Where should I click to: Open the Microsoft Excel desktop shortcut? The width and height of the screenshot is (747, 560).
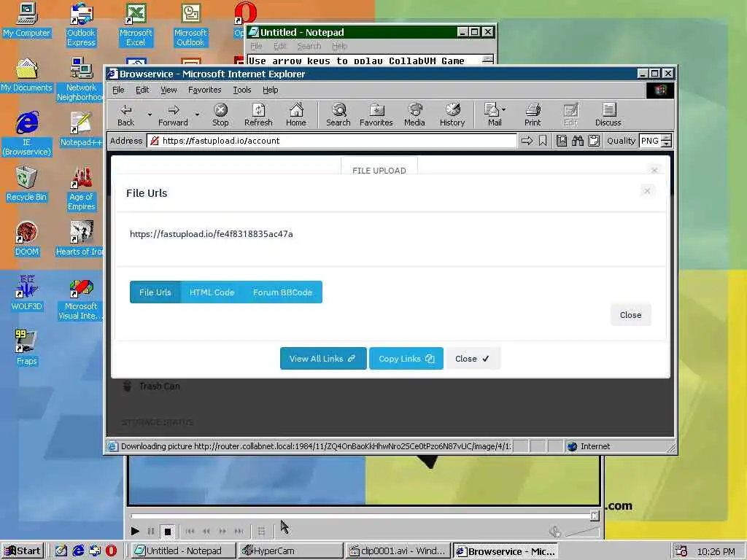coord(136,25)
